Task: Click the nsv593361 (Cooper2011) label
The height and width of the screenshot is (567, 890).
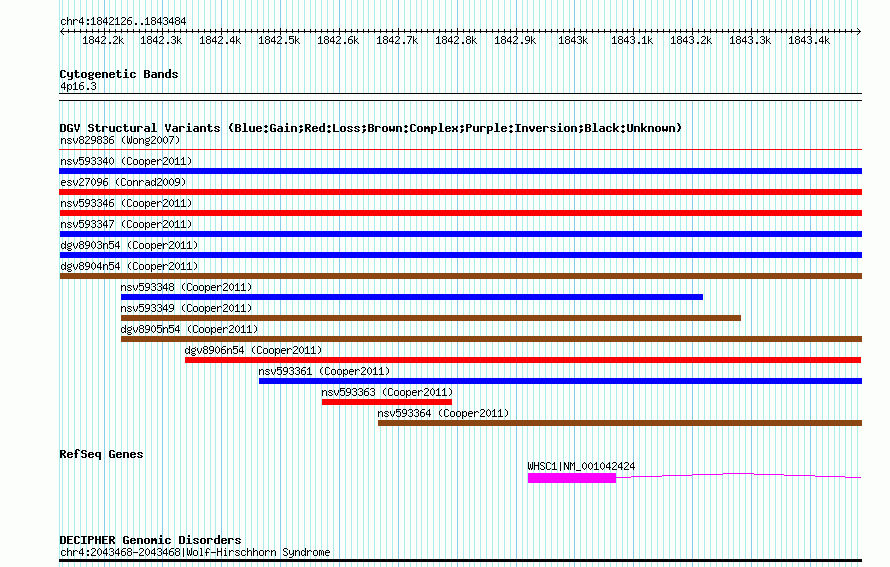Action: coord(324,371)
